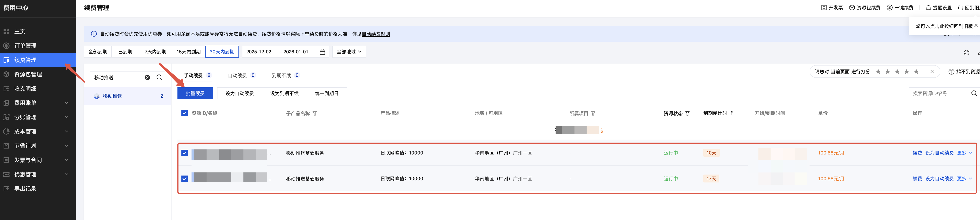
Task: Open the date range calendar icon
Action: click(x=322, y=52)
